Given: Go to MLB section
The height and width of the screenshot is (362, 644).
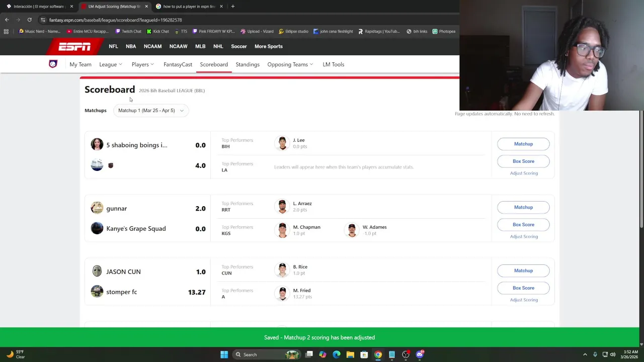Looking at the screenshot, I should pyautogui.click(x=200, y=46).
